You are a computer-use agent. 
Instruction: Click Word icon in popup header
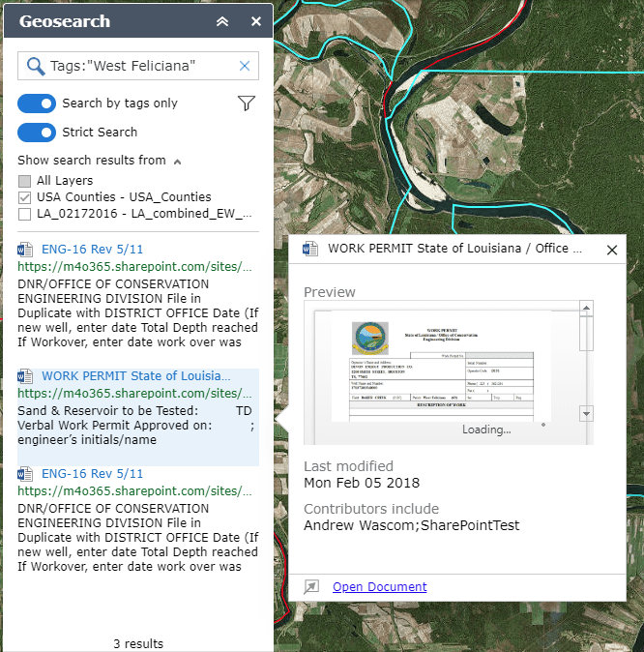310,249
